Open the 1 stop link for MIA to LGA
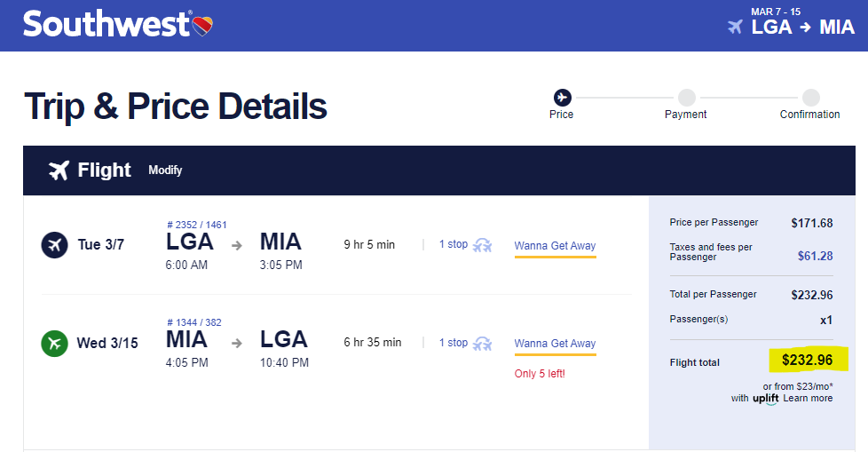 coord(454,343)
